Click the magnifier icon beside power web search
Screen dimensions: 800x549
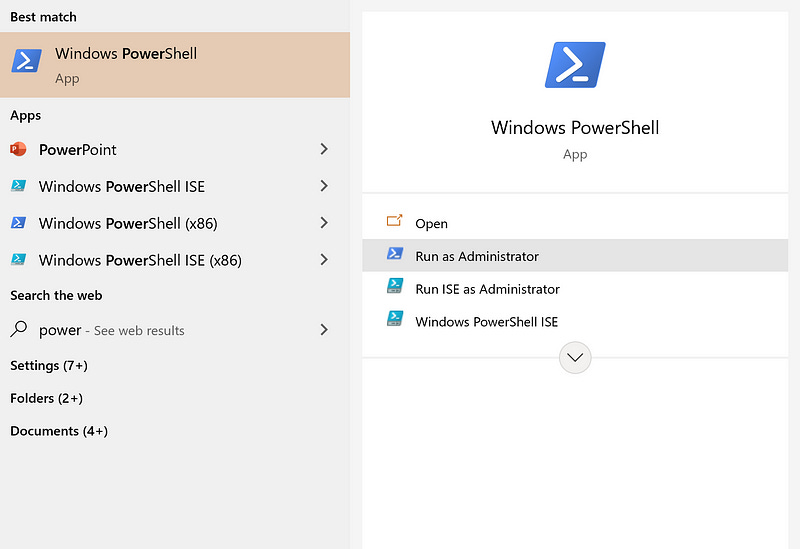click(18, 329)
